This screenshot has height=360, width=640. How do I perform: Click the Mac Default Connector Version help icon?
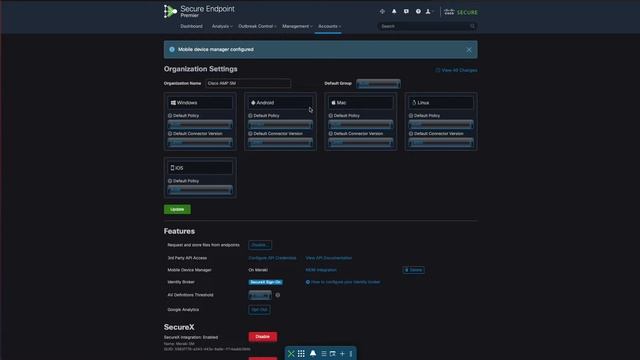(x=331, y=133)
